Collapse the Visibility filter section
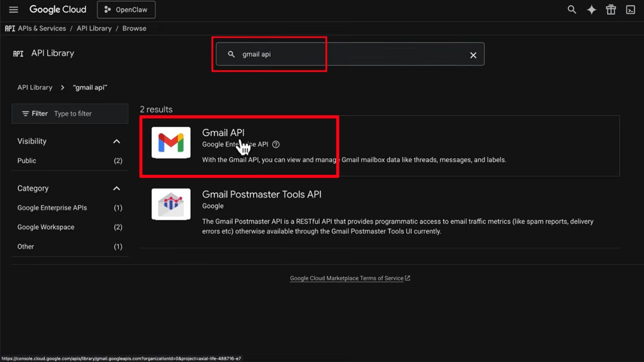Viewport: 644px width, 362px height. coord(116,142)
